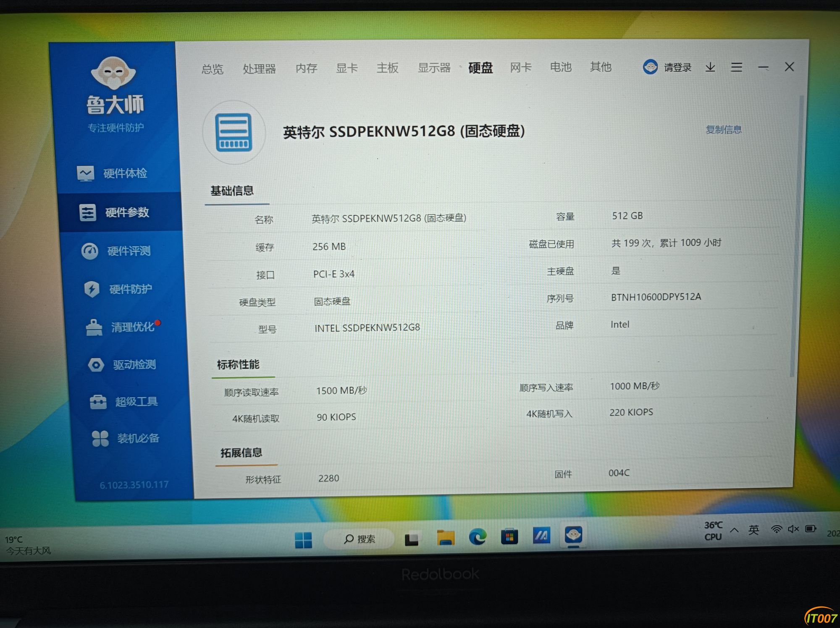Open the weather widget showing 19°C
840x628 pixels.
pyautogui.click(x=28, y=545)
